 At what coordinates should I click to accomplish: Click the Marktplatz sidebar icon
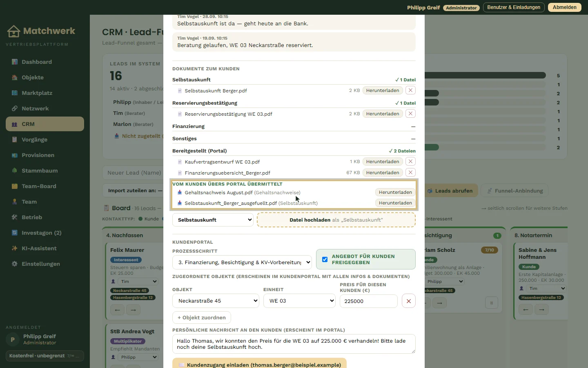pyautogui.click(x=15, y=93)
